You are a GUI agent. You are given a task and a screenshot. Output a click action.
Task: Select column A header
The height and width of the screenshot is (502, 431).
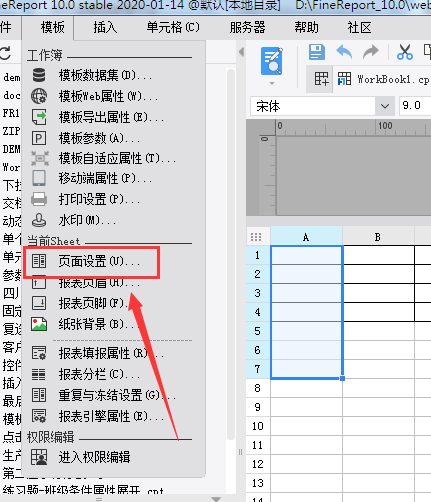point(306,237)
